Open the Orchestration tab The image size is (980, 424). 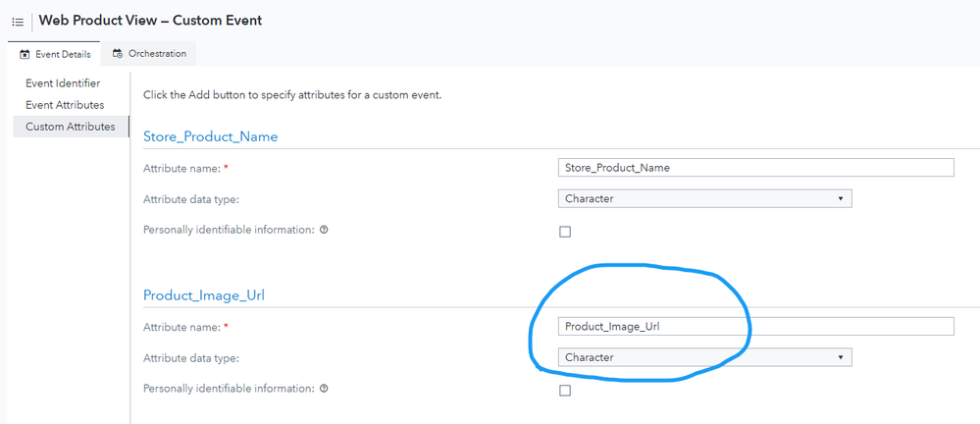[x=149, y=53]
